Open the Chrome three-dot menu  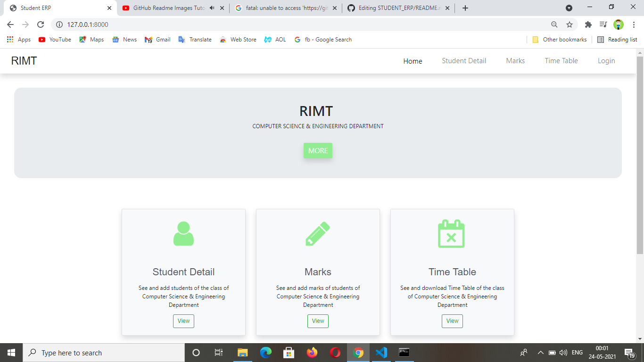coord(634,24)
